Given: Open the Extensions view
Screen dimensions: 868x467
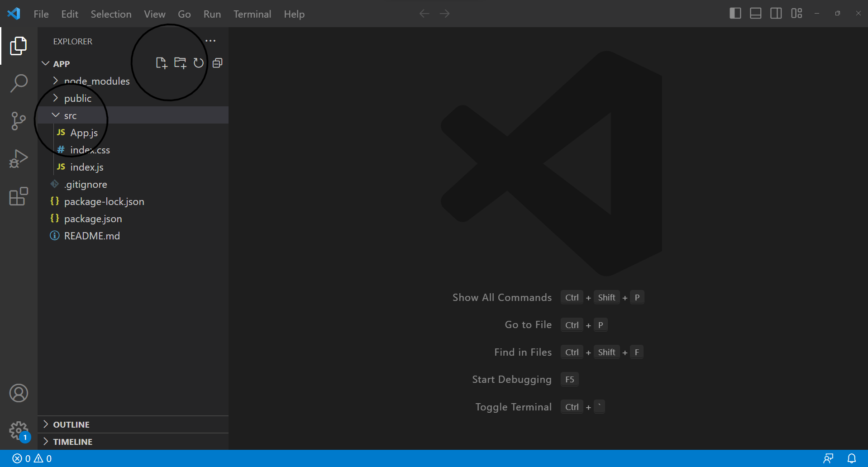Looking at the screenshot, I should [19, 196].
